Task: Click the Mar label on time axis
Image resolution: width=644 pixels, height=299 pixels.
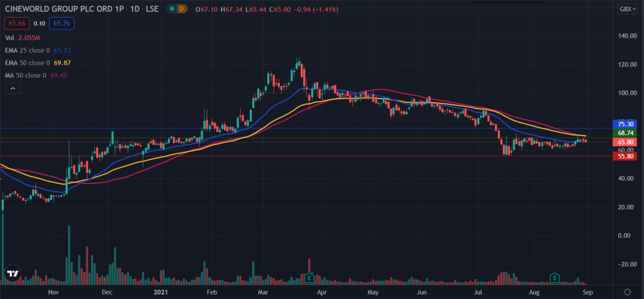Action: tap(263, 293)
